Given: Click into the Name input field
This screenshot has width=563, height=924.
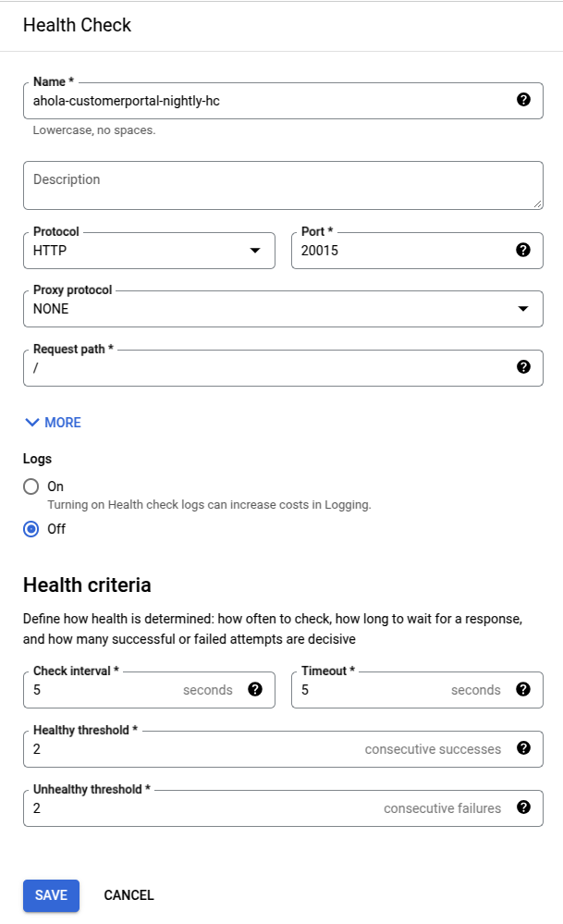Looking at the screenshot, I should tap(271, 101).
